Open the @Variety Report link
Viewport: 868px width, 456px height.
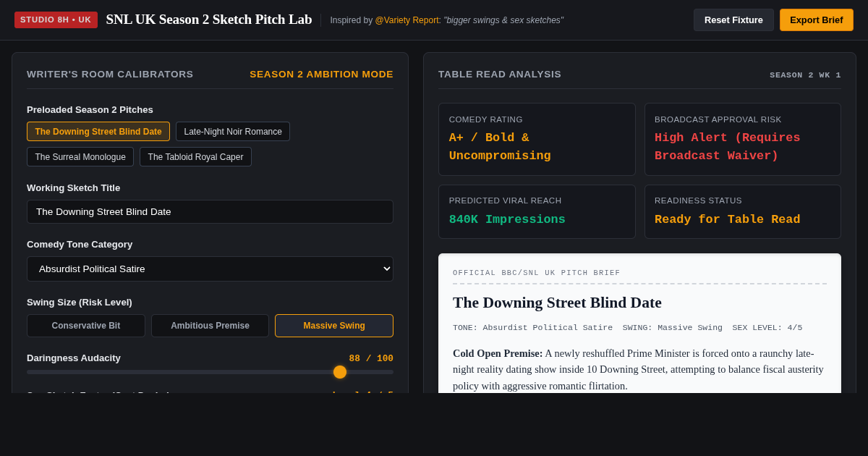(407, 20)
